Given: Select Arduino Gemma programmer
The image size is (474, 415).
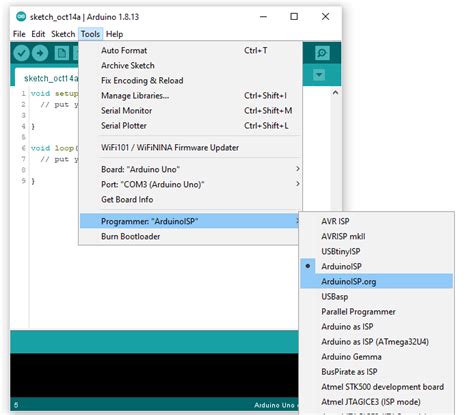Looking at the screenshot, I should (377, 356).
